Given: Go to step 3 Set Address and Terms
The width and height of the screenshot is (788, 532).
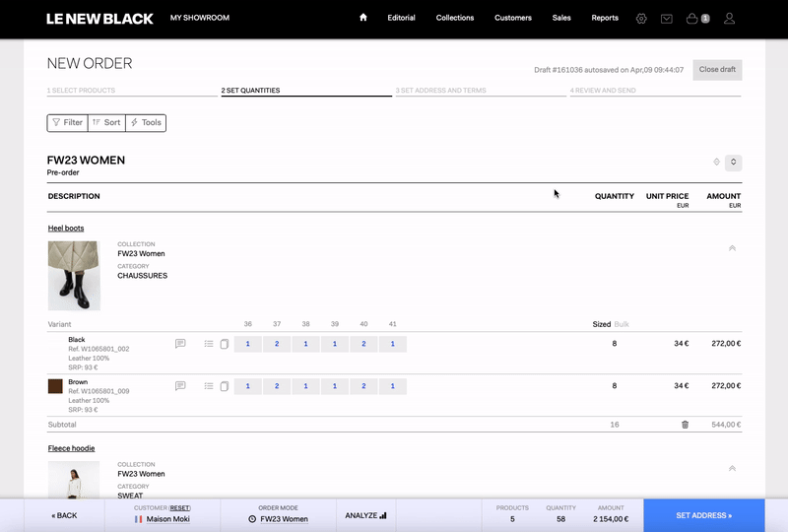Looking at the screenshot, I should tap(481, 91).
